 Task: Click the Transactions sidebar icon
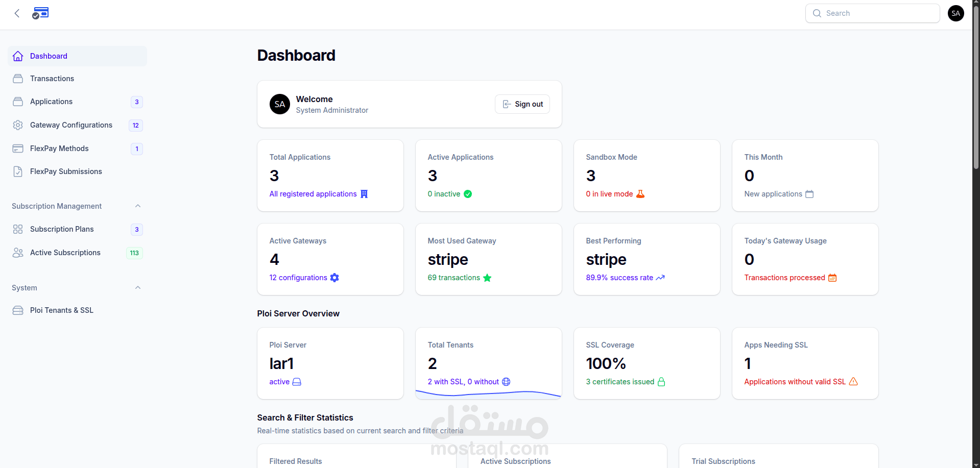click(x=18, y=79)
